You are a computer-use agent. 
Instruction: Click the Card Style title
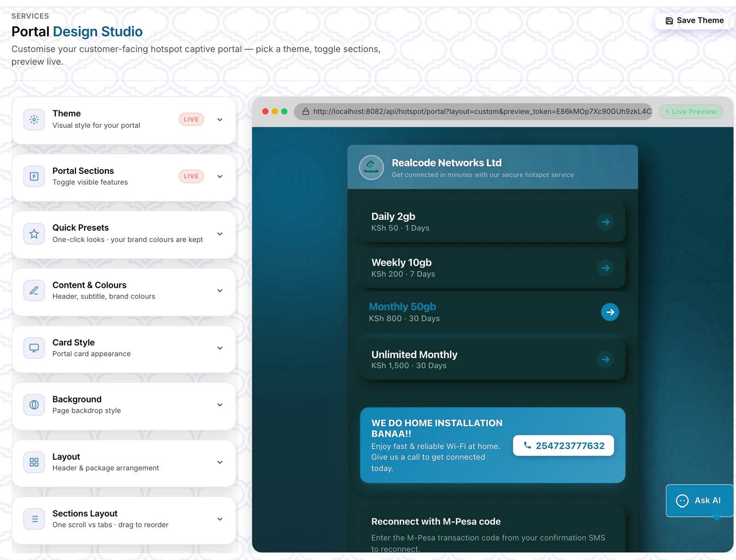[x=74, y=343]
